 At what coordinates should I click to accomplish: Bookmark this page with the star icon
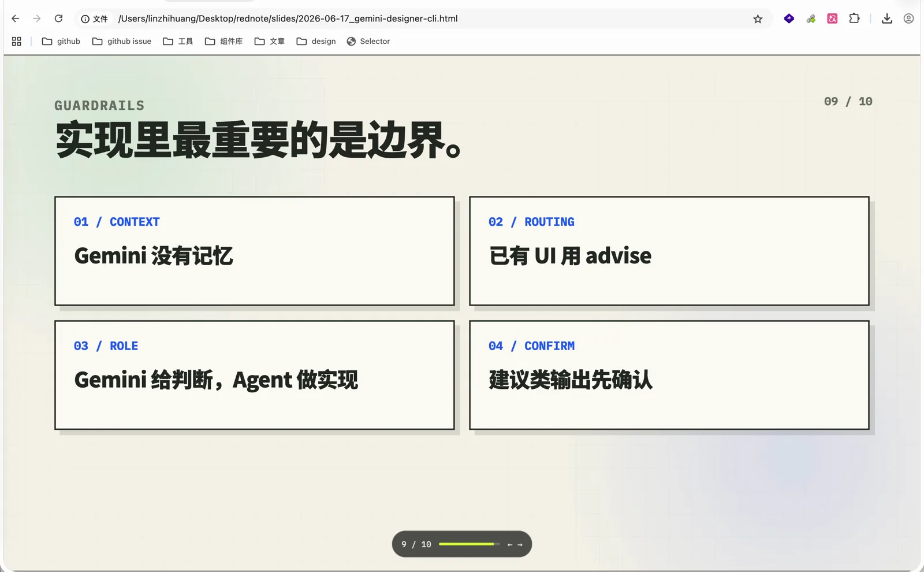pos(758,19)
